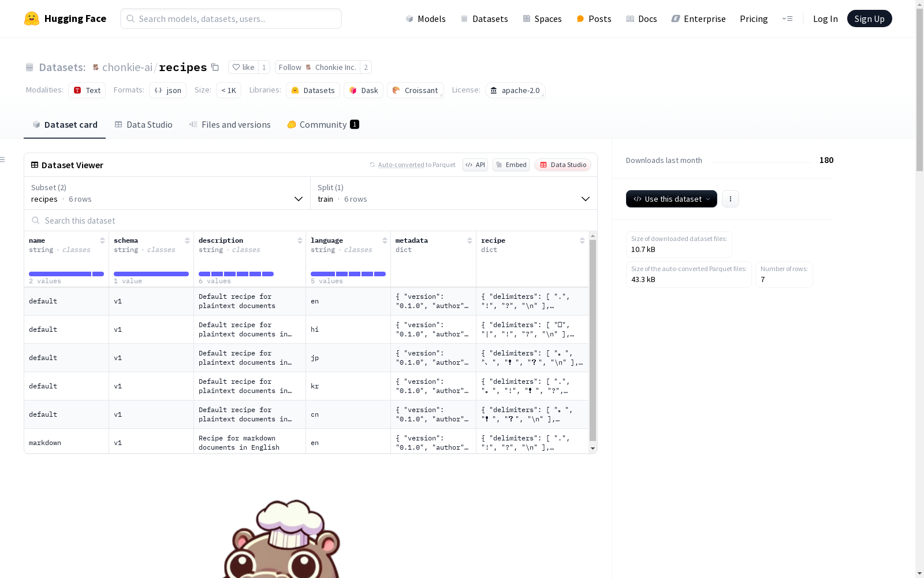Open the Pricing page
Image resolution: width=924 pixels, height=578 pixels.
pyautogui.click(x=754, y=18)
